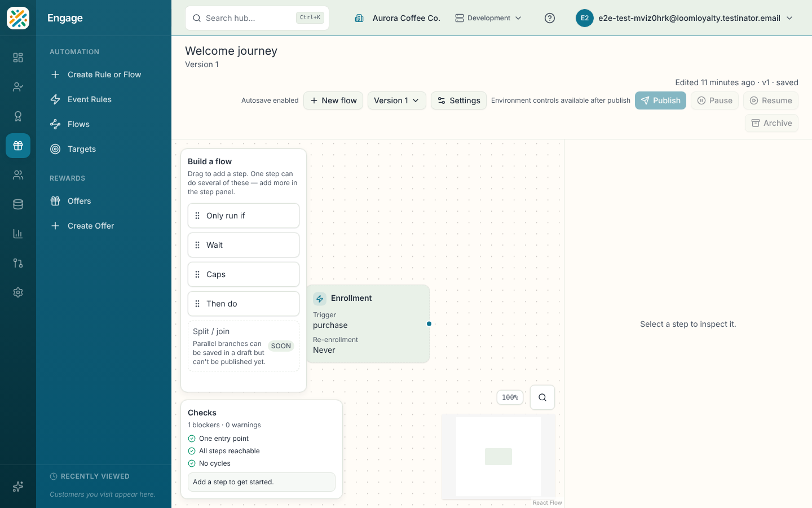Open the award badge icon in rail

point(18,116)
